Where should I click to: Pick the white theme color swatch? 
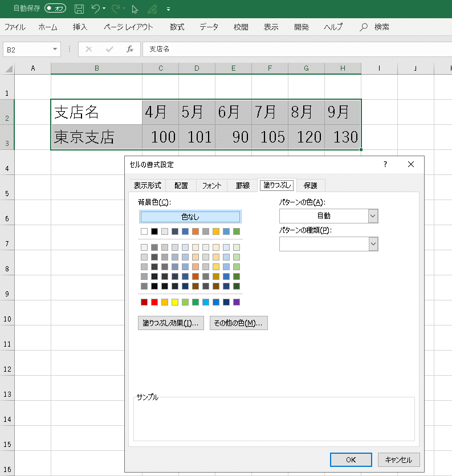[144, 231]
